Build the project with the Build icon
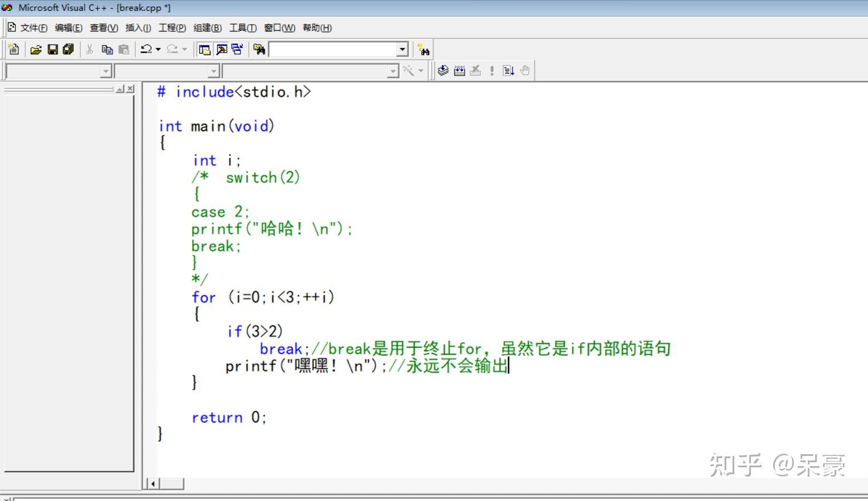Screen dimensions: 868x501 (x=459, y=70)
